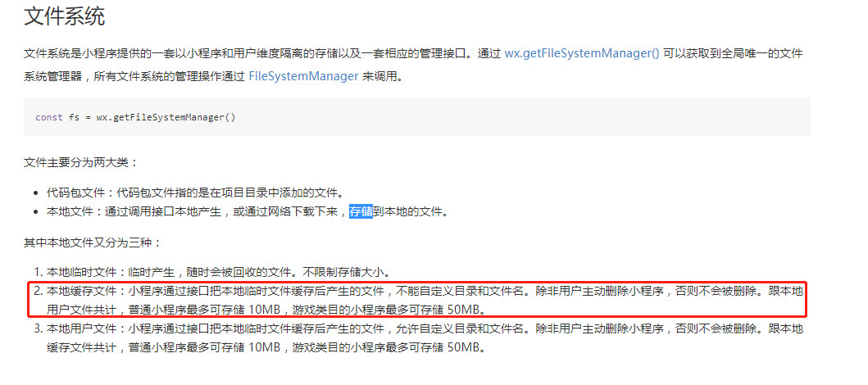Open the wx.getFileSystemManager() link
Viewport: 868px width, 385px height.
coord(582,54)
